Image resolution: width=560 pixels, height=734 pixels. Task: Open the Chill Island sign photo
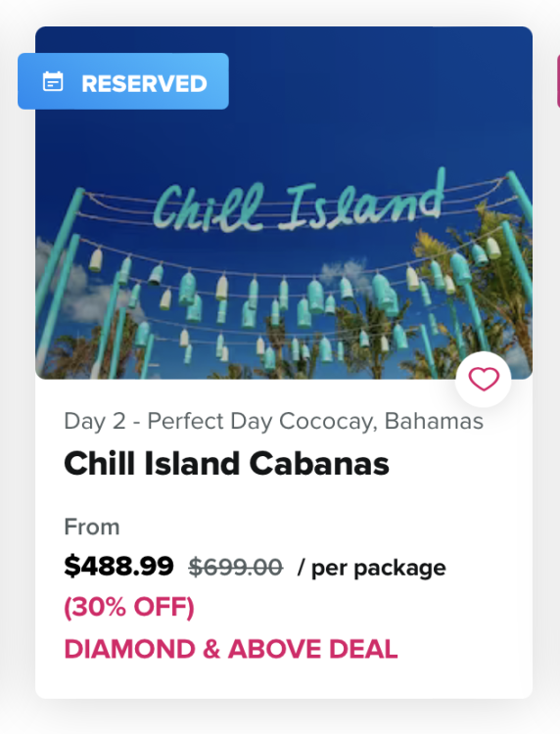coord(284,203)
